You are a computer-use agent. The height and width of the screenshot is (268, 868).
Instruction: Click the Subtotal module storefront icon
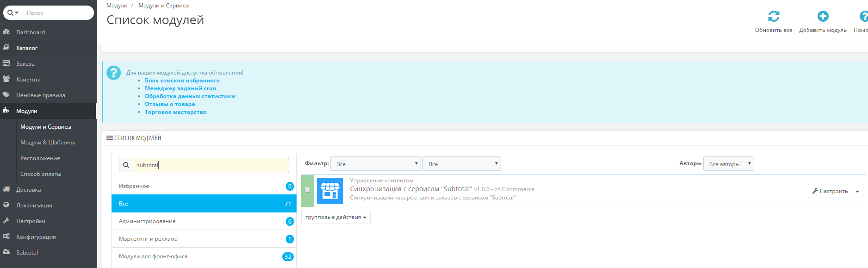(330, 191)
